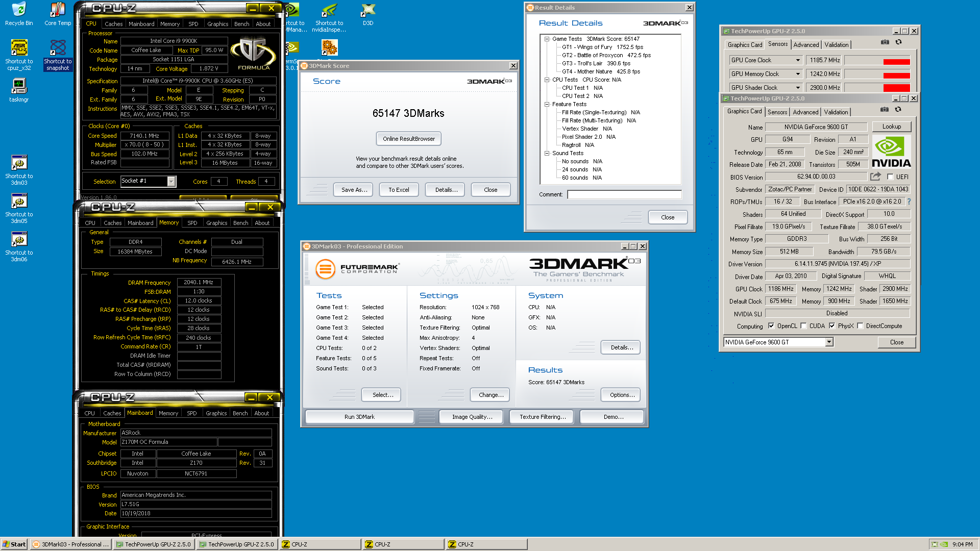
Task: Open the GPU Core Clock sensor dropdown
Action: [798, 60]
